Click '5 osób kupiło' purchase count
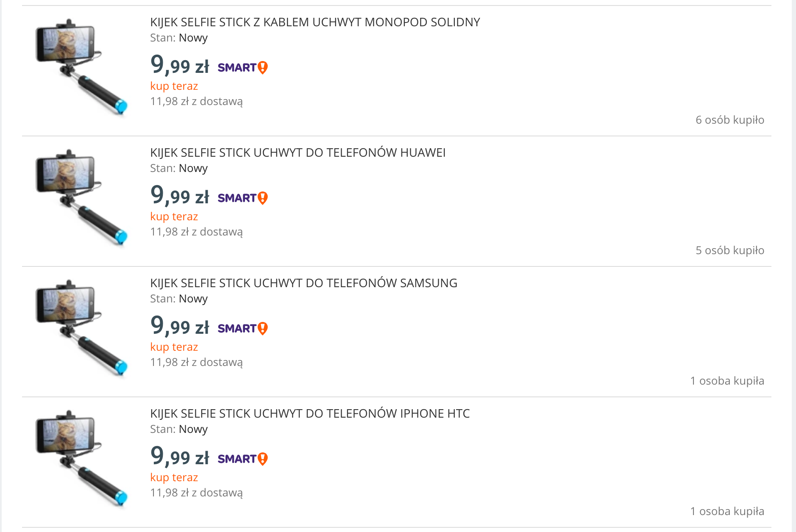This screenshot has height=532, width=796. click(729, 250)
